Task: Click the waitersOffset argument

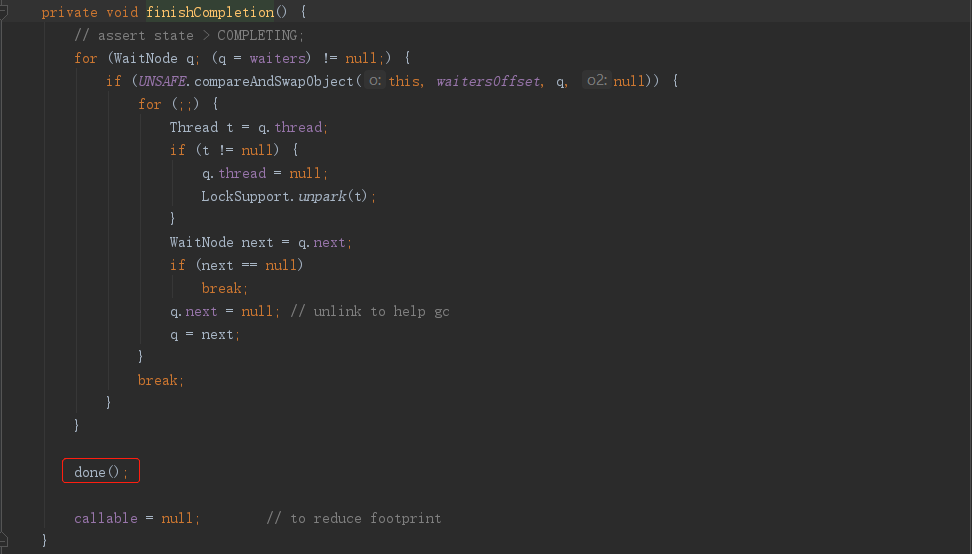Action: coord(488,81)
